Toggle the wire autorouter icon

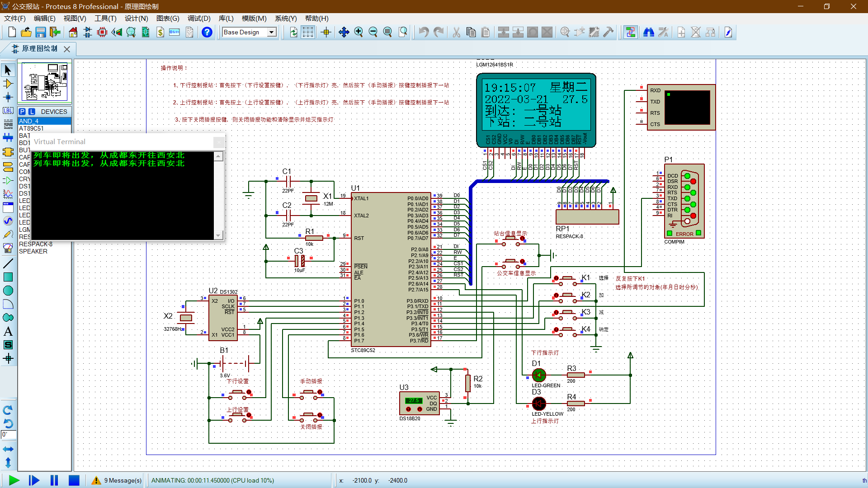(x=631, y=32)
